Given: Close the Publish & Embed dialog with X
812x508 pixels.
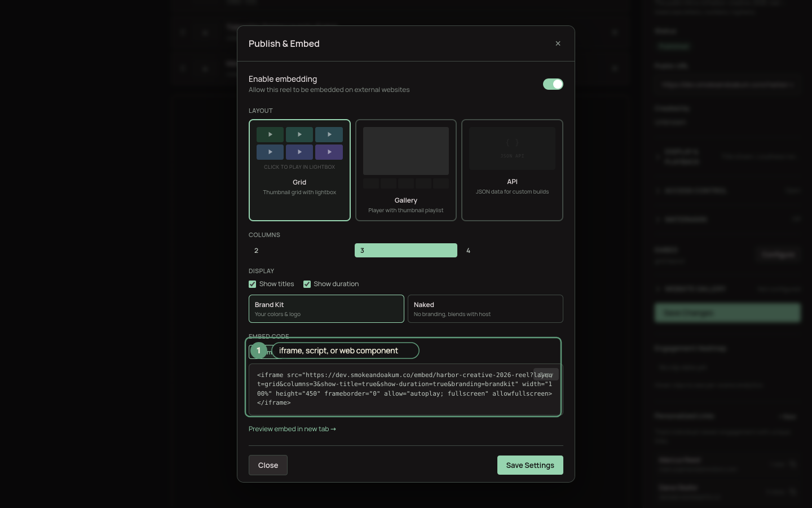Looking at the screenshot, I should pos(558,43).
